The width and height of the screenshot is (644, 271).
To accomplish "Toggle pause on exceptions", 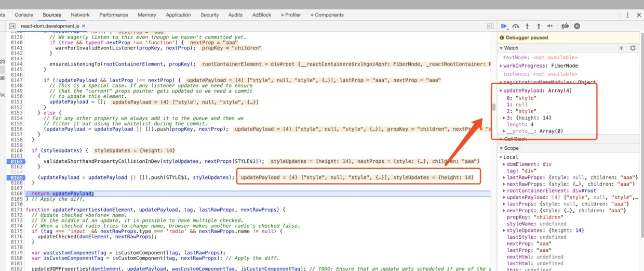I will point(577,26).
